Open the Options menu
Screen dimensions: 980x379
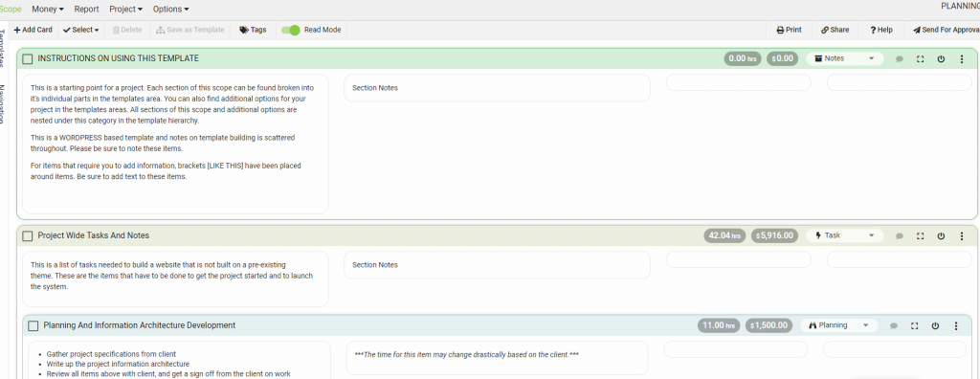click(170, 10)
